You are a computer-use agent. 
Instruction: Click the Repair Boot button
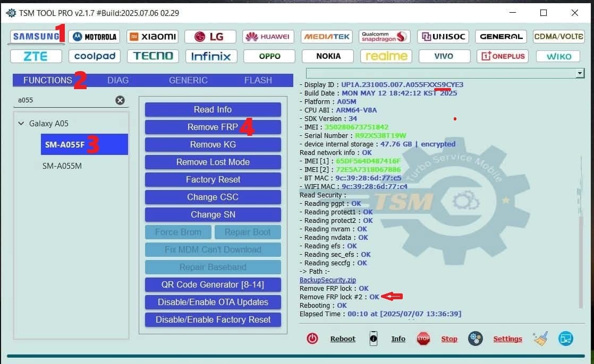coord(248,232)
